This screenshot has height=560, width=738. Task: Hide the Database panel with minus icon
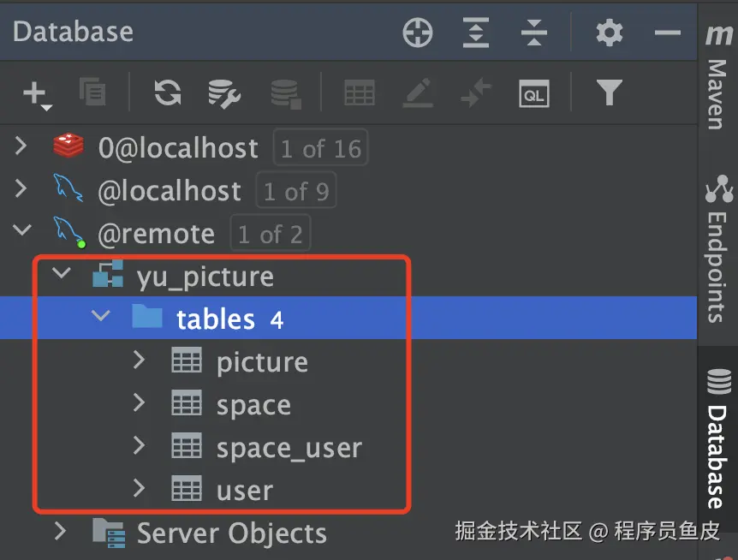667,33
